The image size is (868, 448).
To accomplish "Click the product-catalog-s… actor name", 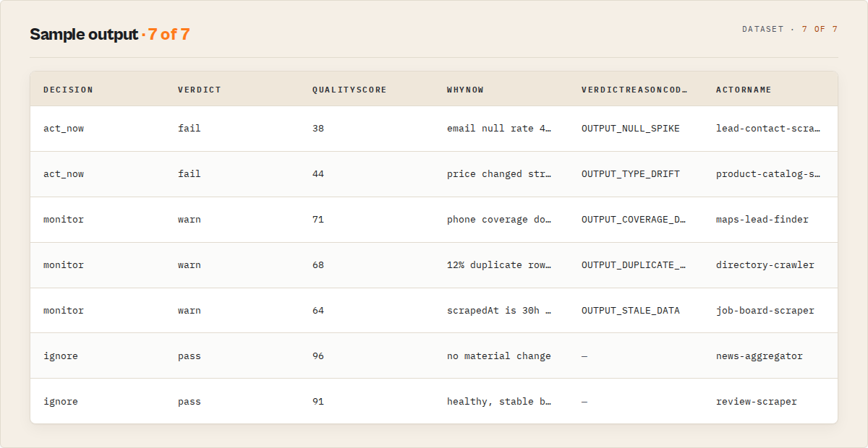I will [768, 174].
